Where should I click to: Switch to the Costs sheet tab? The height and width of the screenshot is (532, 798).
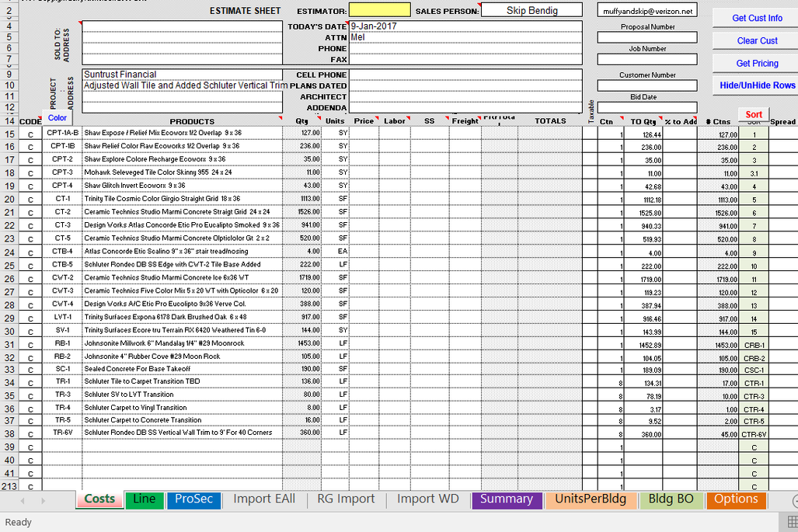[x=99, y=499]
